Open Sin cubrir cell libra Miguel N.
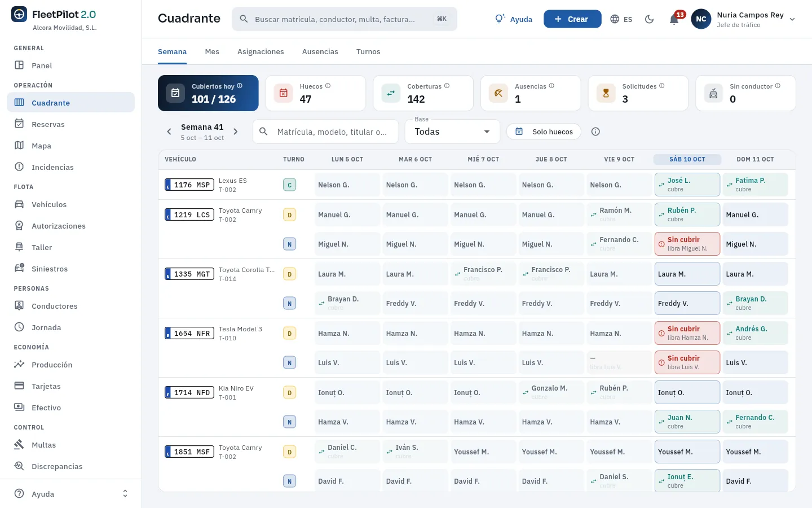Image resolution: width=812 pixels, height=508 pixels. pyautogui.click(x=687, y=244)
